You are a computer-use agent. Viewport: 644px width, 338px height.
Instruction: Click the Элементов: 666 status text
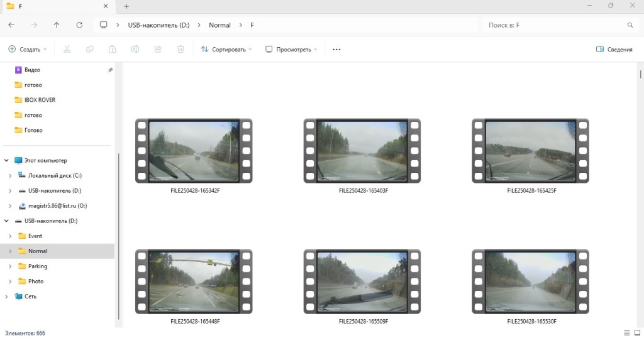coord(25,333)
